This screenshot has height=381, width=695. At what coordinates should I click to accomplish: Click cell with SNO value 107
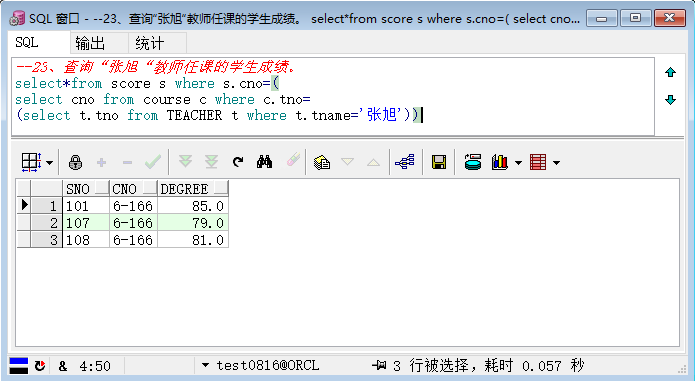click(86, 222)
